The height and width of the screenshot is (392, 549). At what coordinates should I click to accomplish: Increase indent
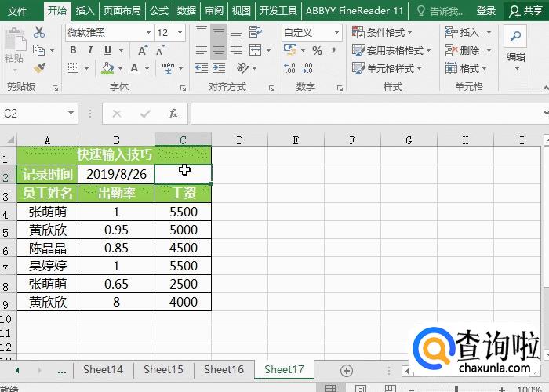click(219, 67)
